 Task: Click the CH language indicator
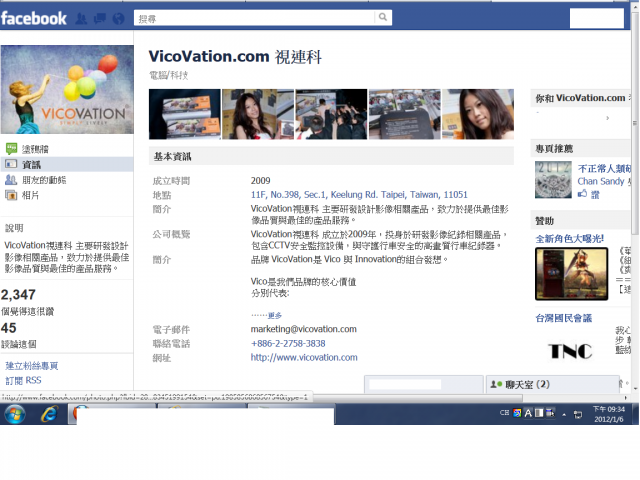click(504, 413)
